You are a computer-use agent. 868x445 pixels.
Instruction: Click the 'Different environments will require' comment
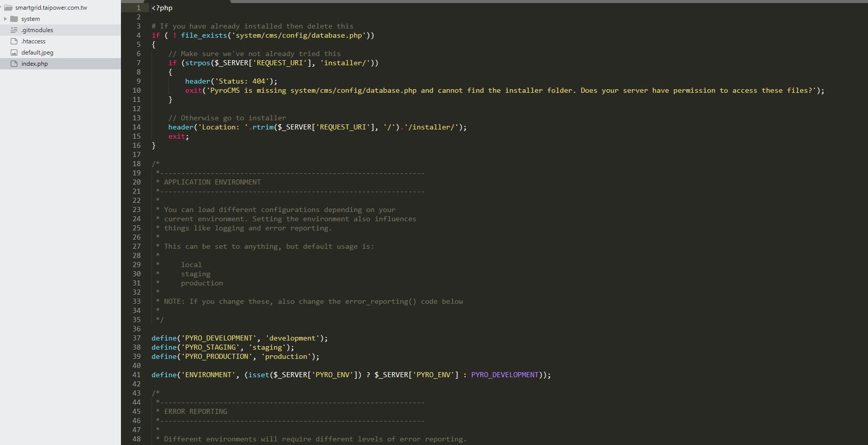(x=315, y=439)
